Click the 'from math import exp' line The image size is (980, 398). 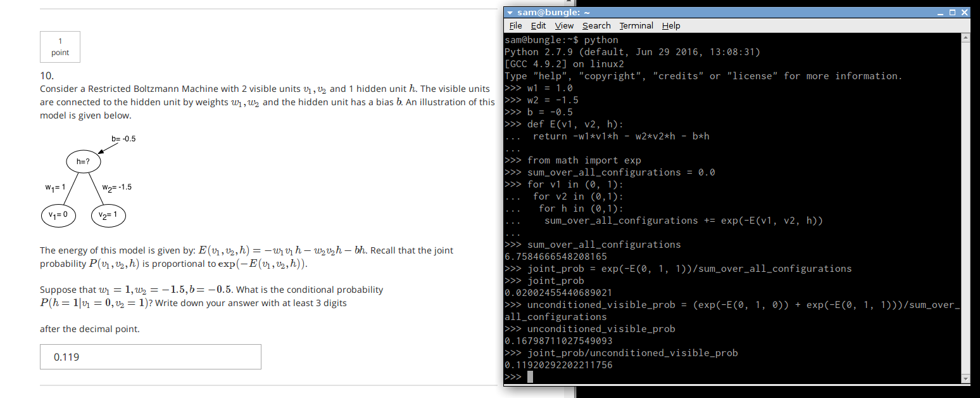click(x=573, y=160)
